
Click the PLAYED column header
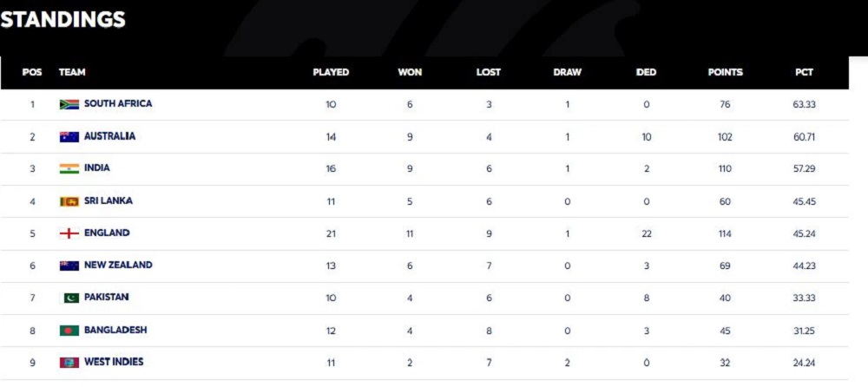click(x=331, y=72)
